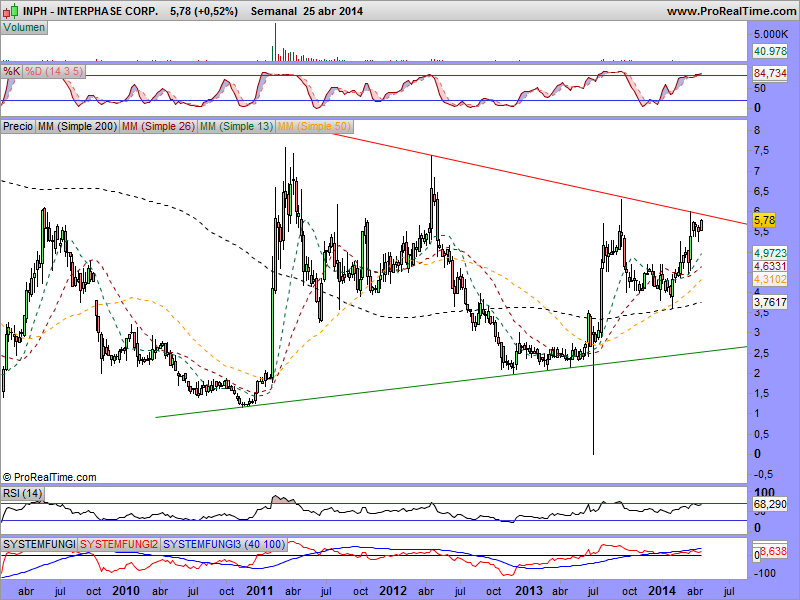Screen dimensions: 800x600
Task: Click the SYSTEMFUNGI value 8,638
Action: tap(773, 552)
